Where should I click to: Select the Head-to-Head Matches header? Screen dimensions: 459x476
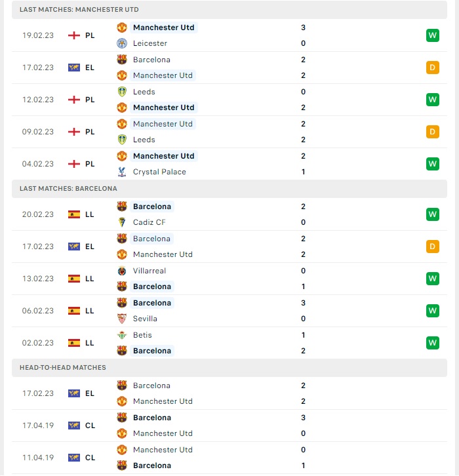229,368
